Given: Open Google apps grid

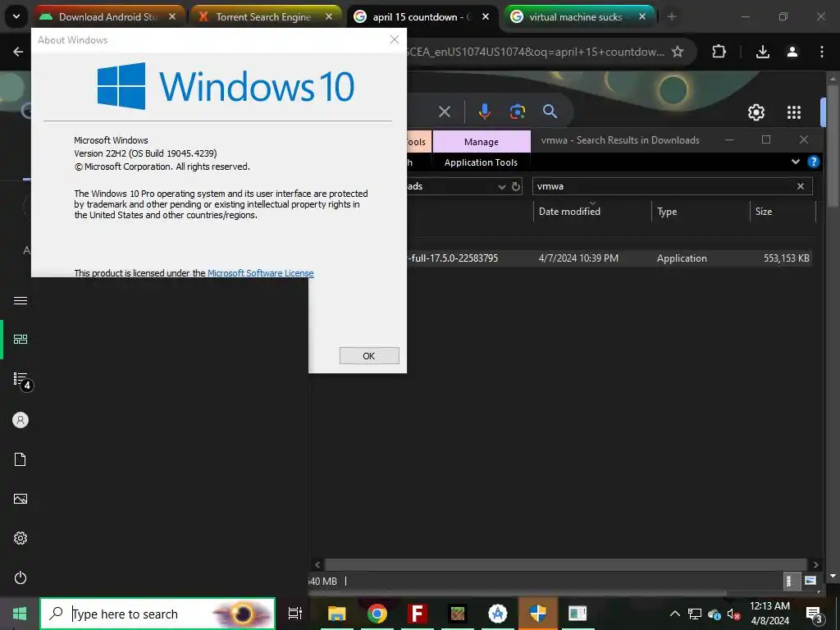Looking at the screenshot, I should point(794,112).
